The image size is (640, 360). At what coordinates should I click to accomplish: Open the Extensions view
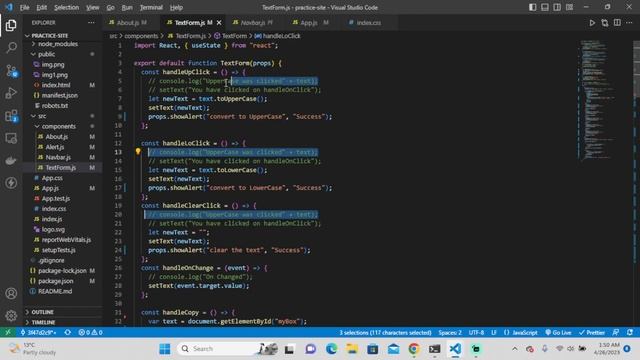11,116
